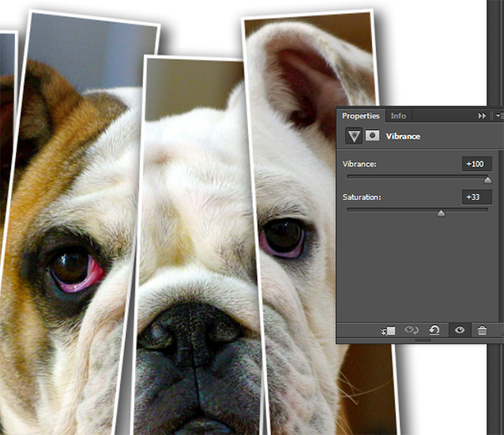
Task: Switch to the Properties tab
Action: tap(360, 116)
